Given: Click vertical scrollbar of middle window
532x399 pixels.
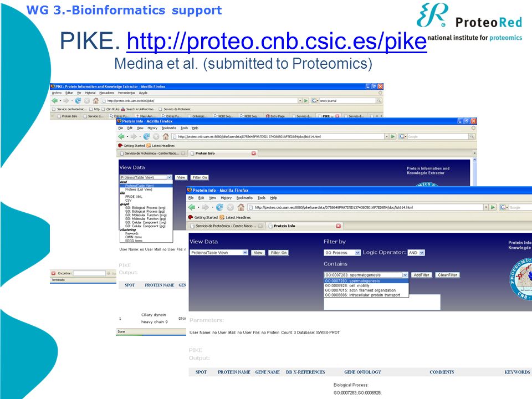Looking at the screenshot, I should [x=474, y=172].
